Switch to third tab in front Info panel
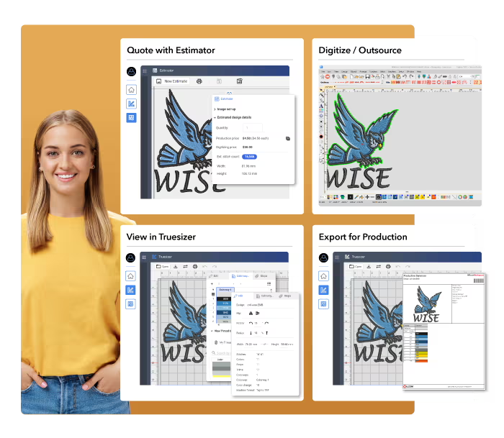 [285, 296]
